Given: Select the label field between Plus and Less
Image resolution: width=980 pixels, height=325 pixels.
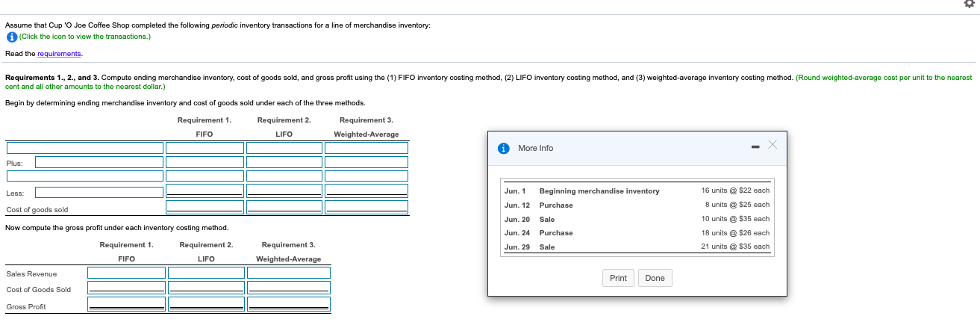Looking at the screenshot, I should tap(84, 176).
